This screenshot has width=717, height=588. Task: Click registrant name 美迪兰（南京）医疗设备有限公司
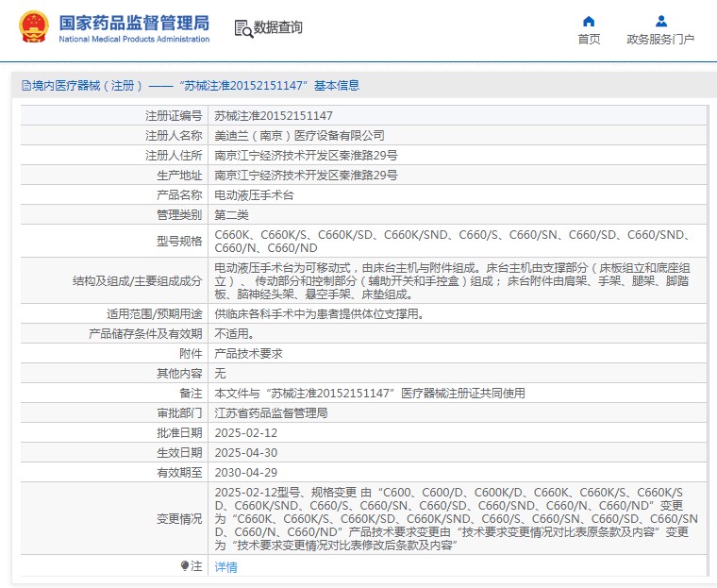(299, 135)
